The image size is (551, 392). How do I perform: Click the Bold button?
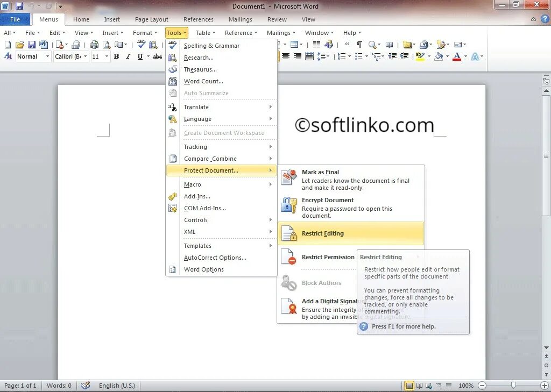117,56
